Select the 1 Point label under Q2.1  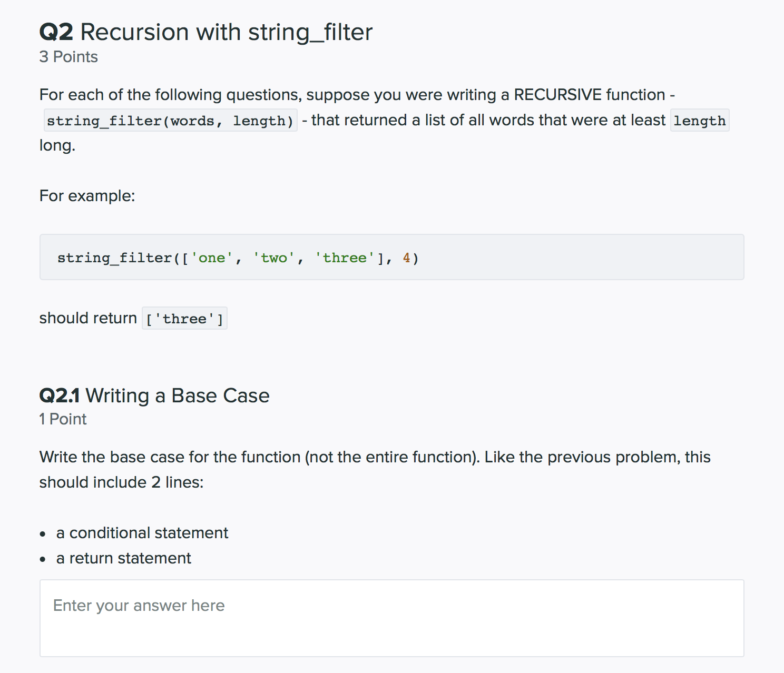[63, 419]
